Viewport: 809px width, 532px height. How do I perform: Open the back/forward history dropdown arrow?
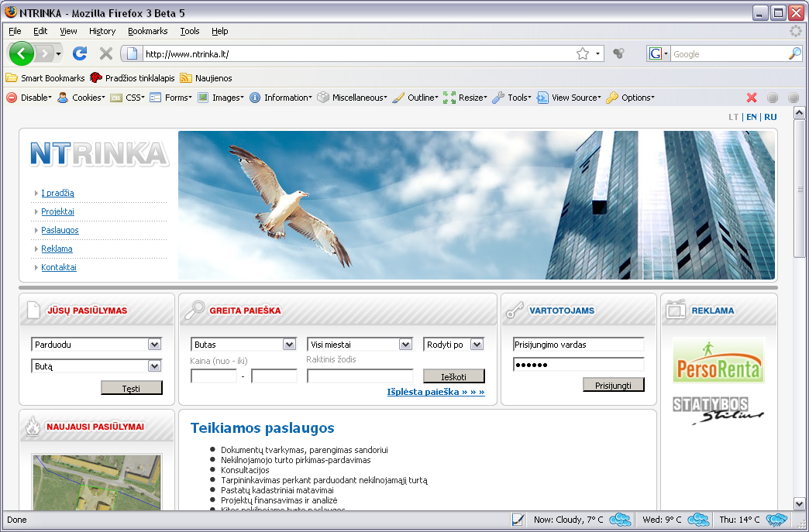58,53
